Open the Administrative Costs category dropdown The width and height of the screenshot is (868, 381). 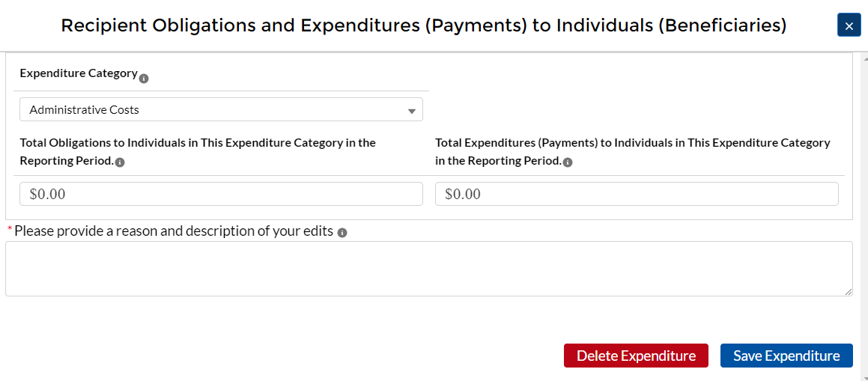tap(221, 110)
